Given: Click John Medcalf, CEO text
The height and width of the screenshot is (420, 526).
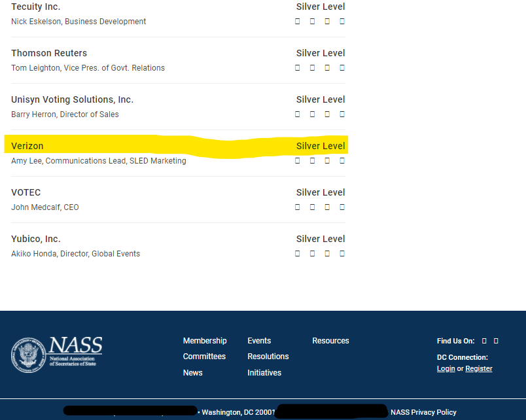Looking at the screenshot, I should [45, 207].
